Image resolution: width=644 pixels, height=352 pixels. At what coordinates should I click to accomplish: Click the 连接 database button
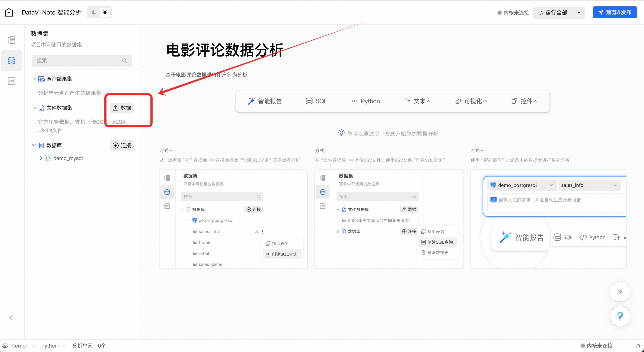tap(122, 145)
